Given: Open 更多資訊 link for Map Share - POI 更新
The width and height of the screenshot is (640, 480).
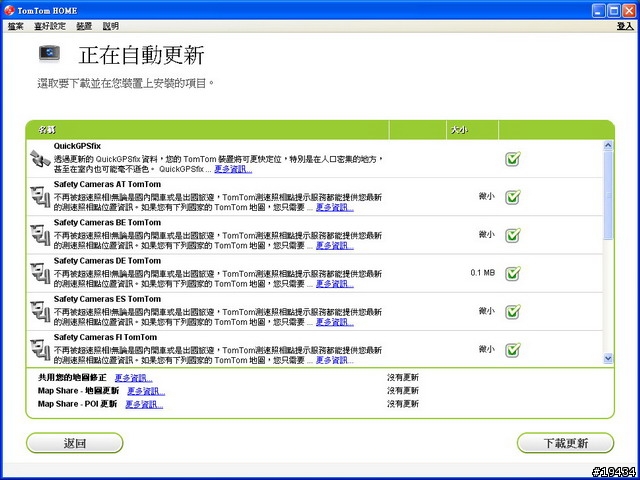Looking at the screenshot, I should 144,404.
